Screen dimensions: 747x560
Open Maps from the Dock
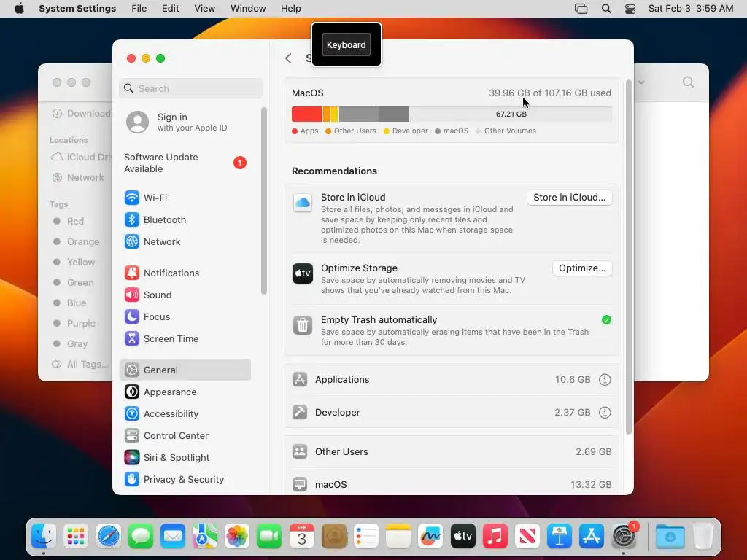(x=205, y=537)
